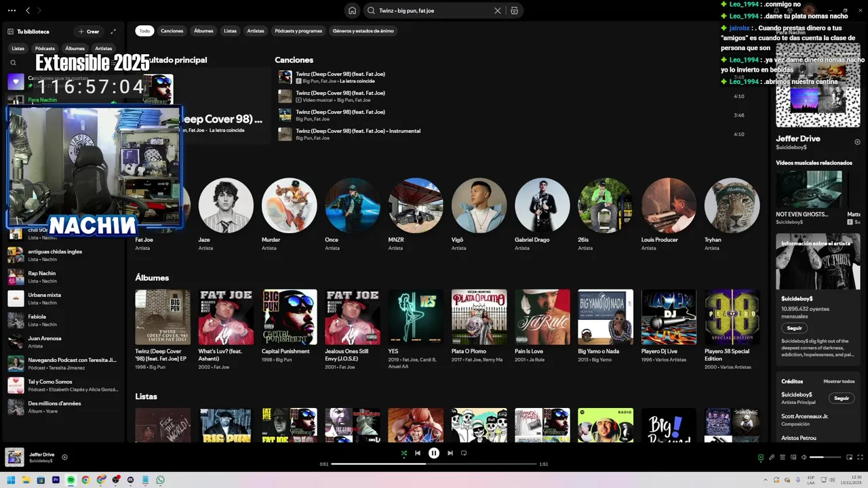
Task: Adjust the volume slider
Action: (x=825, y=457)
